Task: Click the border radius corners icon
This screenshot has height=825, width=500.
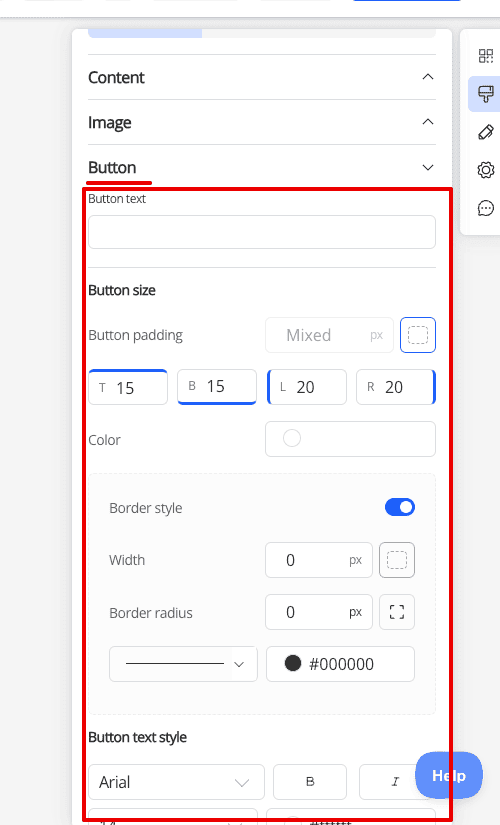Action: click(x=397, y=612)
